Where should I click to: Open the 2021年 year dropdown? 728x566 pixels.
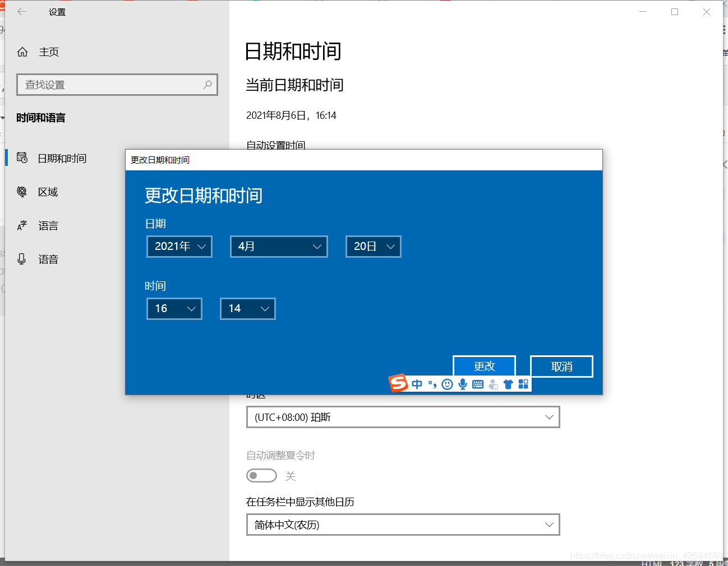[179, 247]
